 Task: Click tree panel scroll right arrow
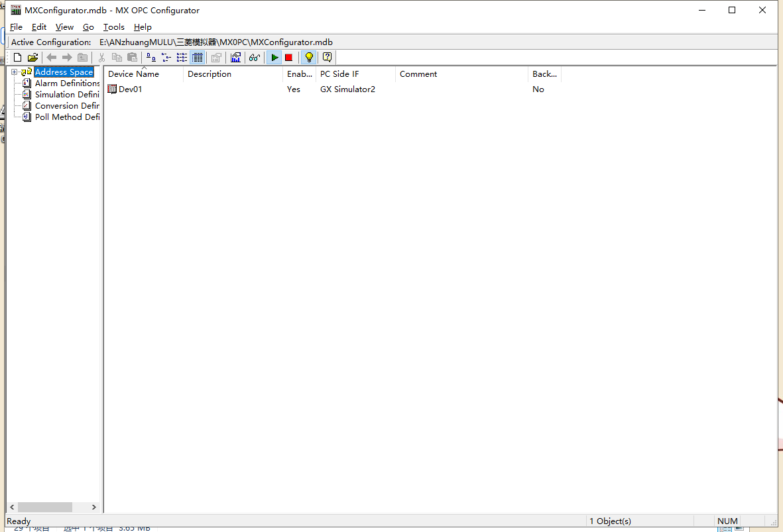point(94,507)
